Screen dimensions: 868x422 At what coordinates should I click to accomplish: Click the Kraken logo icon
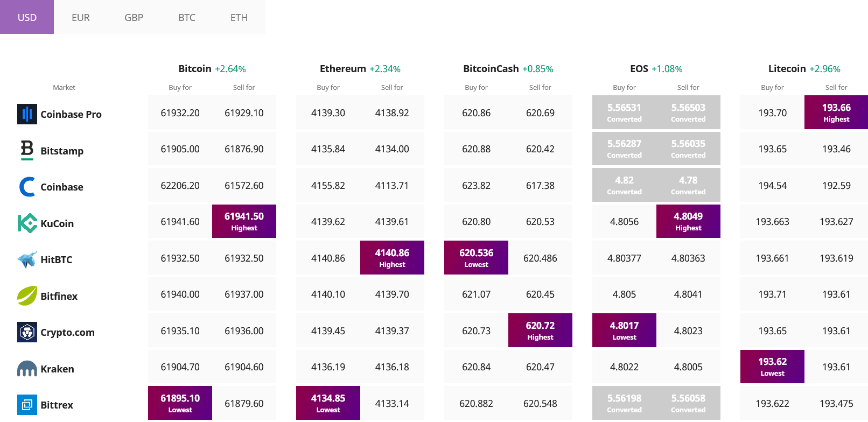pos(27,369)
